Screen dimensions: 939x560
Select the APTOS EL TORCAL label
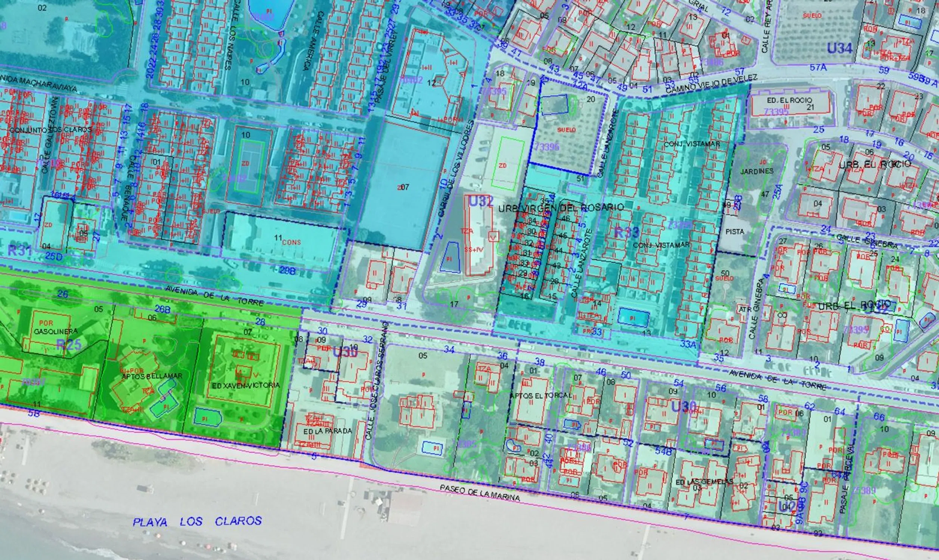coord(540,395)
